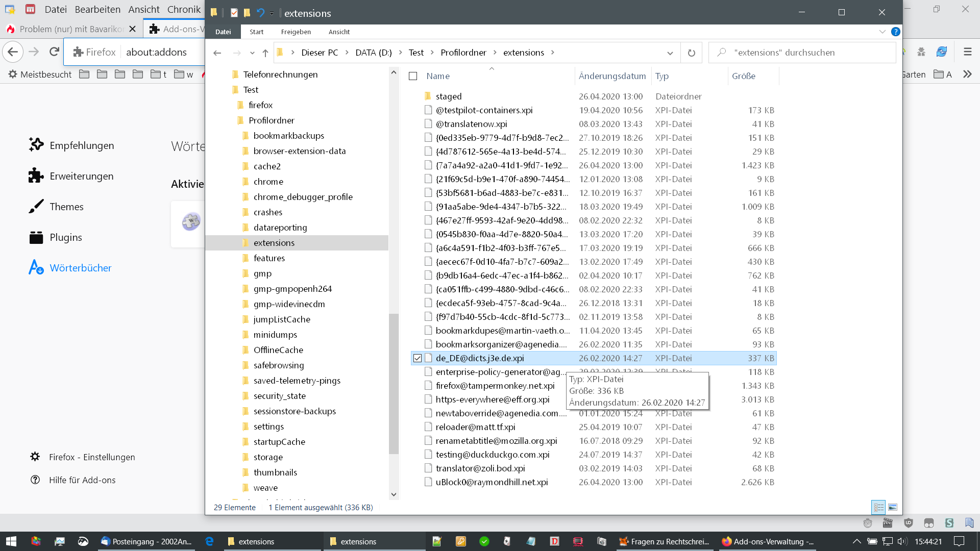Screen dimensions: 980x551
Task: Click the Explorer back arrow
Action: point(217,53)
